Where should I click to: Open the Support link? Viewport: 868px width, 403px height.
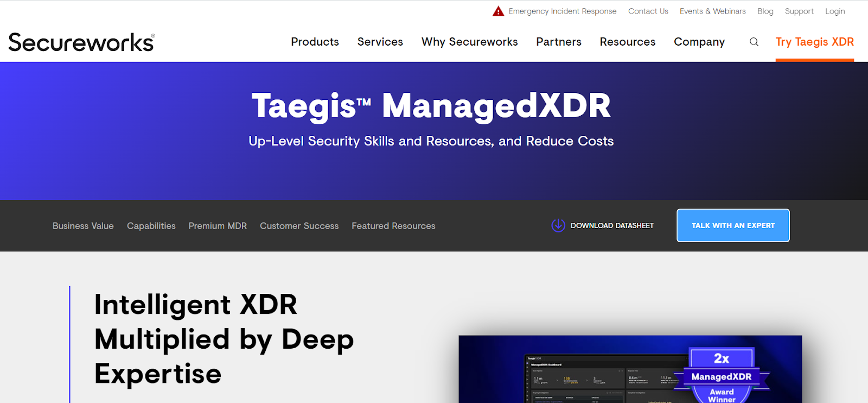(799, 11)
